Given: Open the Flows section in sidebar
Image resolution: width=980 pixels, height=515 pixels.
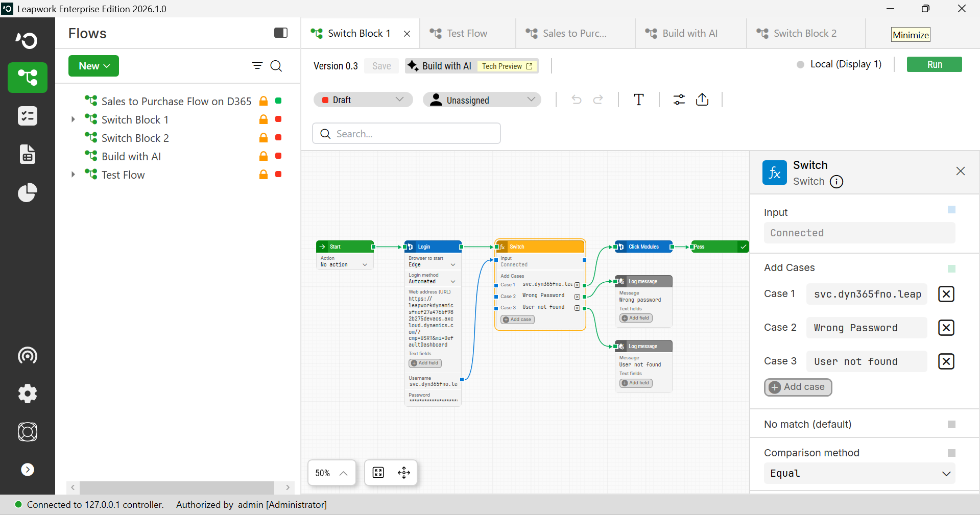Looking at the screenshot, I should point(28,78).
